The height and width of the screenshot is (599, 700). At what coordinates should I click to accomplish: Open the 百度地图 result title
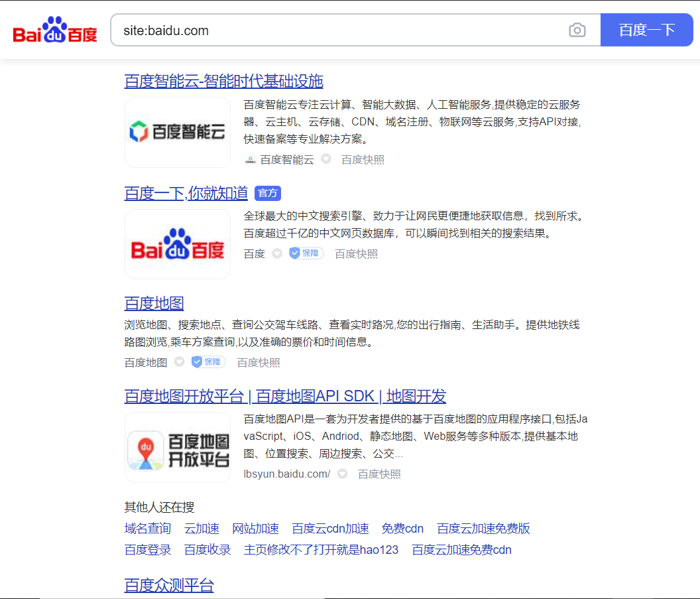pos(154,303)
